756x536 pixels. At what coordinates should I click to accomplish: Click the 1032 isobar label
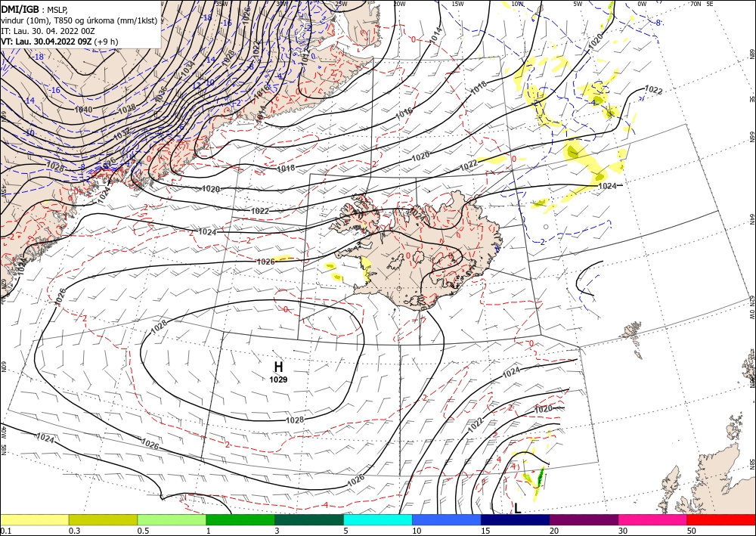coord(122,135)
